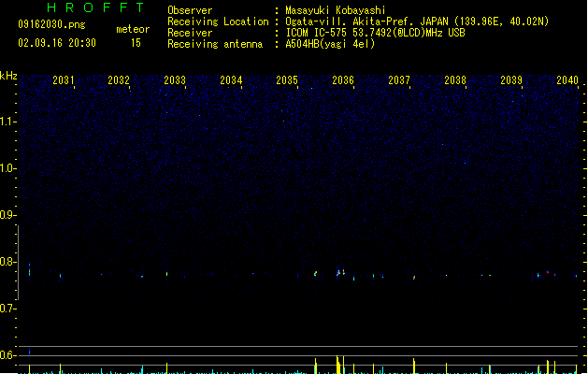
Task: Click the Receiving antenna label
Action: 215,44
